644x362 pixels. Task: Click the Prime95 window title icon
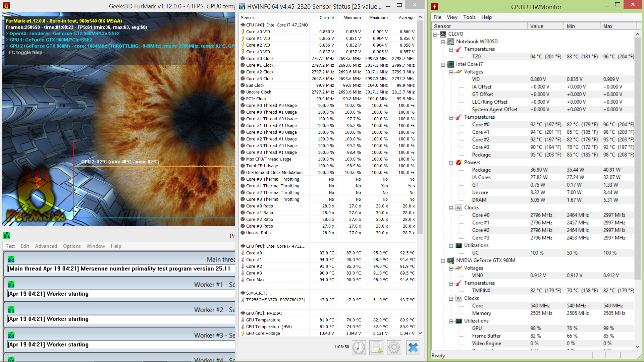click(x=7, y=235)
